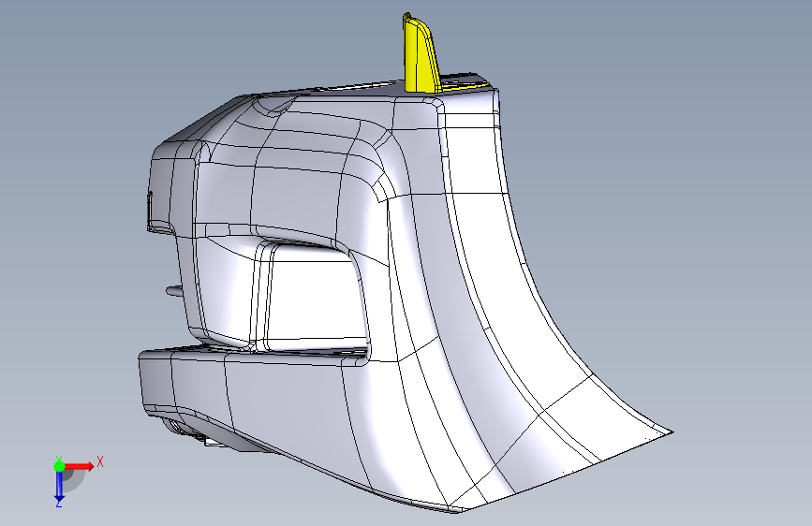
Task: Click the red X axis arrow
Action: [x=80, y=466]
